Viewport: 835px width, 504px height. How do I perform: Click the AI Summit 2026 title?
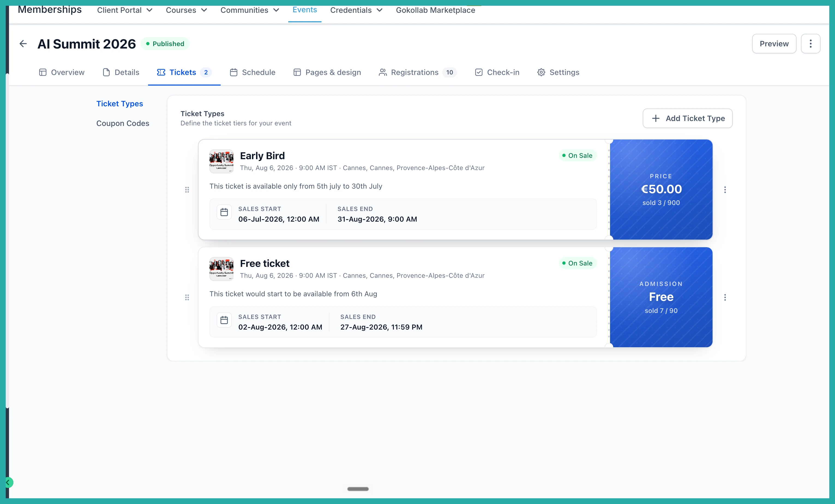(x=86, y=44)
